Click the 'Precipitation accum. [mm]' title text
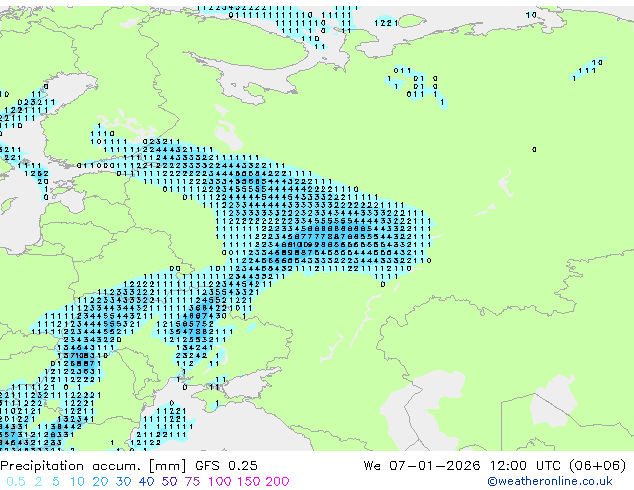 (93, 466)
